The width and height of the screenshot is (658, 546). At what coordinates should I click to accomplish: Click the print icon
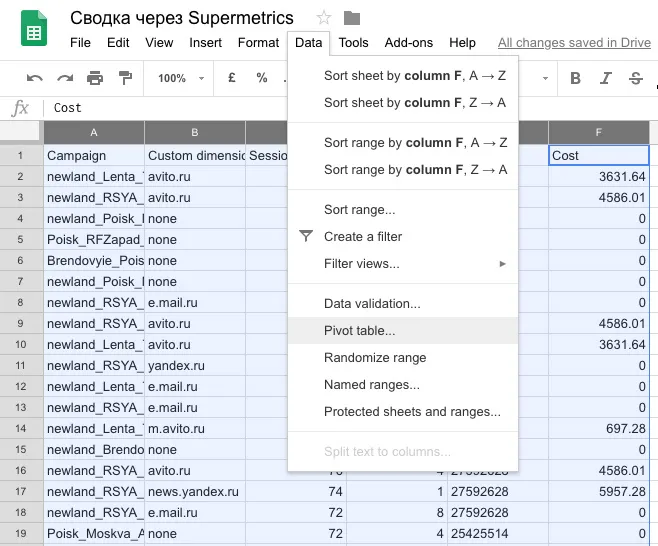[95, 78]
